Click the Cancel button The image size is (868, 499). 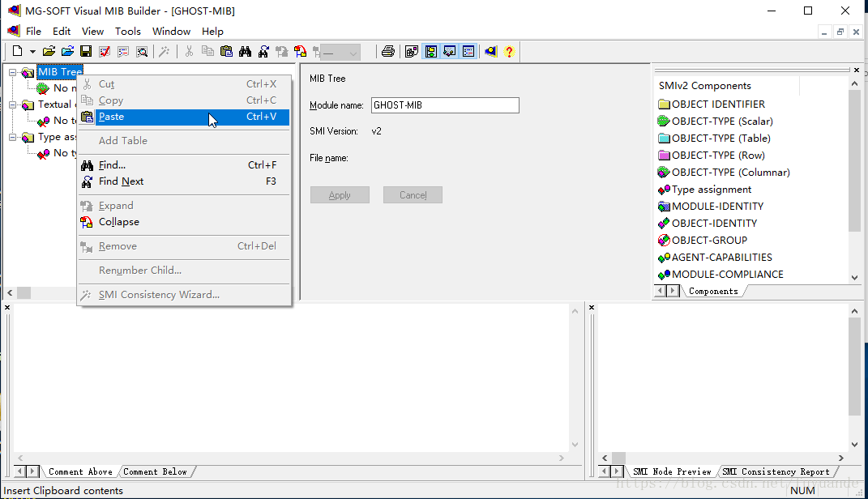tap(413, 195)
